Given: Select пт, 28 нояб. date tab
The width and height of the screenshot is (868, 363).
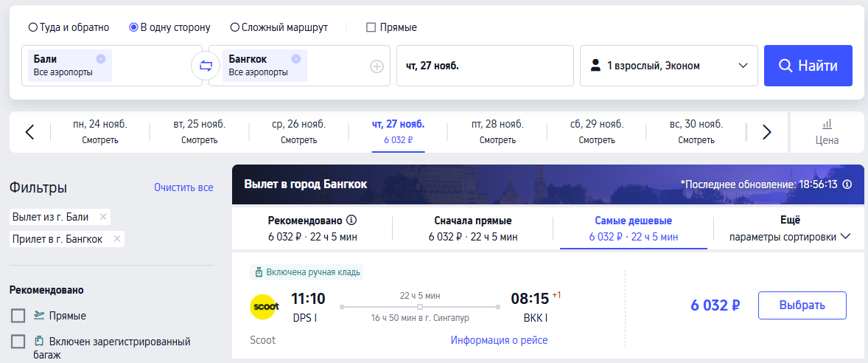Looking at the screenshot, I should [497, 132].
